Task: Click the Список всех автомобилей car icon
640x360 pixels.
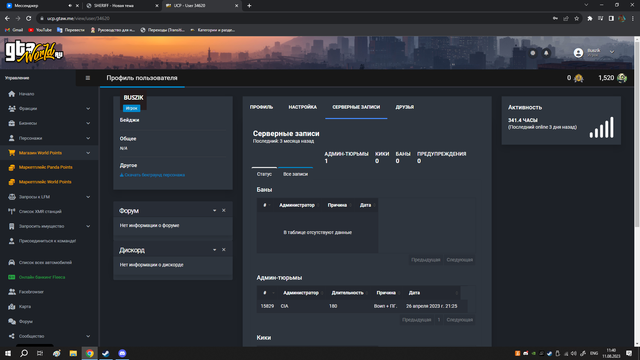Action: [11, 262]
